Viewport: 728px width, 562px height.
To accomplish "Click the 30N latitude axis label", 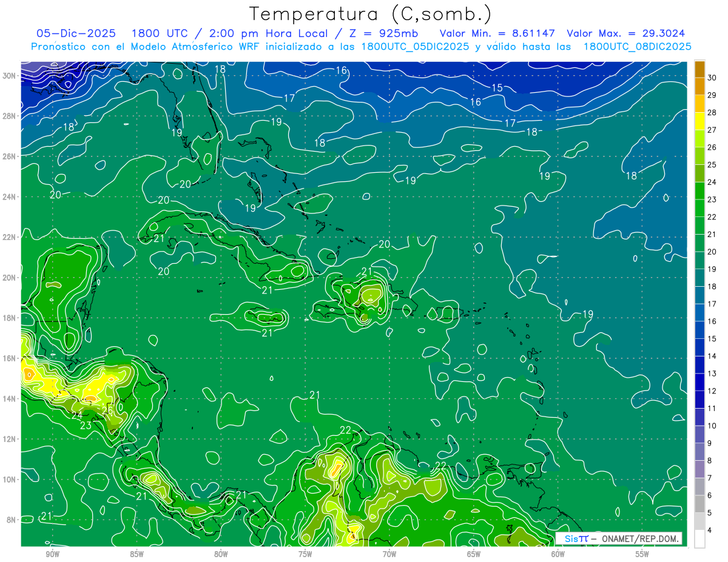I will (8, 76).
